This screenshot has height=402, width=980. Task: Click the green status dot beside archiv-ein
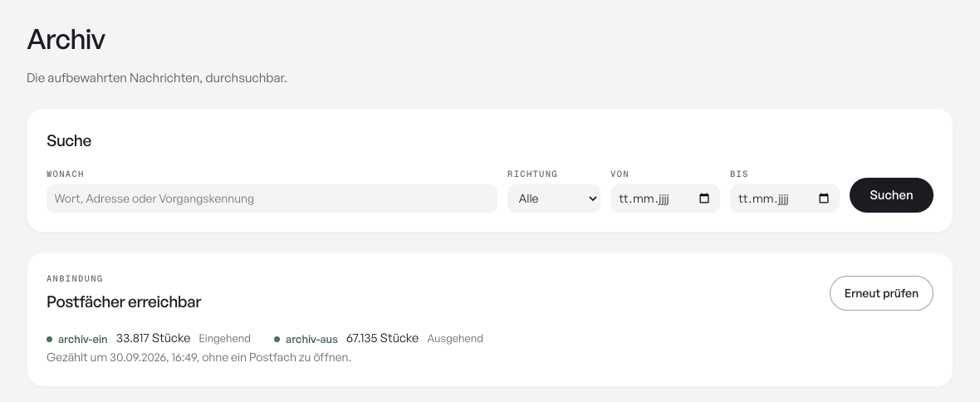(x=49, y=340)
